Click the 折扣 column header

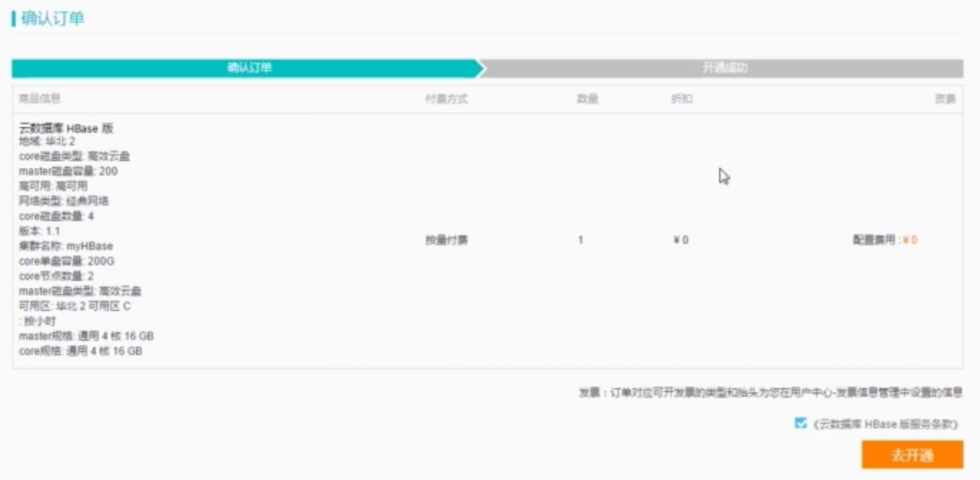tap(681, 99)
